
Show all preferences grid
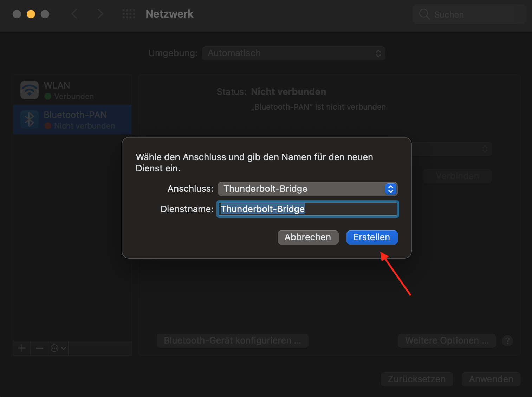tap(129, 14)
